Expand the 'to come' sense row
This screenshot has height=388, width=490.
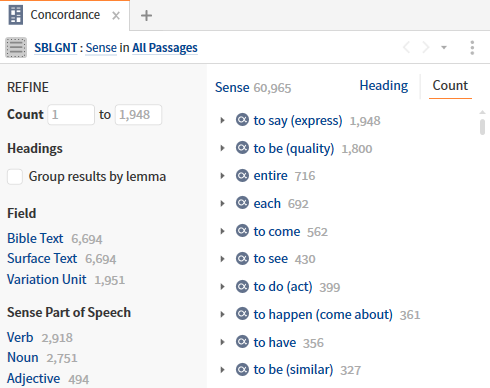pyautogui.click(x=222, y=231)
